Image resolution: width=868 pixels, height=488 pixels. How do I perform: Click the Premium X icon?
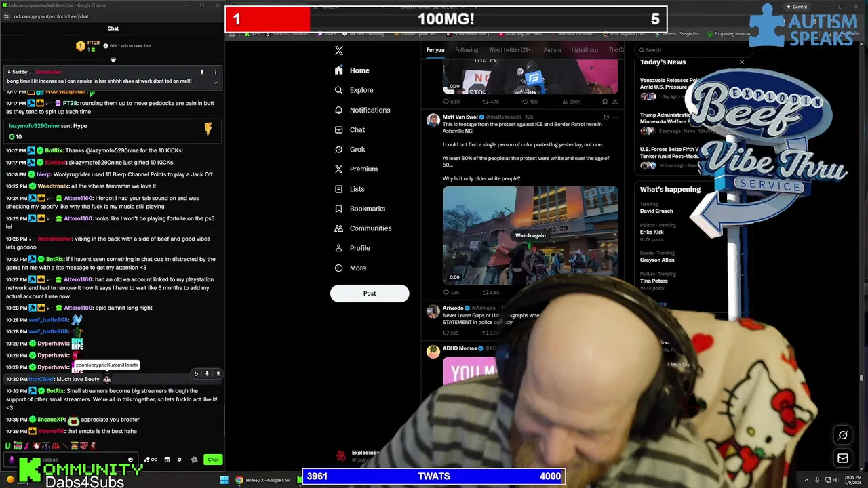click(x=338, y=169)
